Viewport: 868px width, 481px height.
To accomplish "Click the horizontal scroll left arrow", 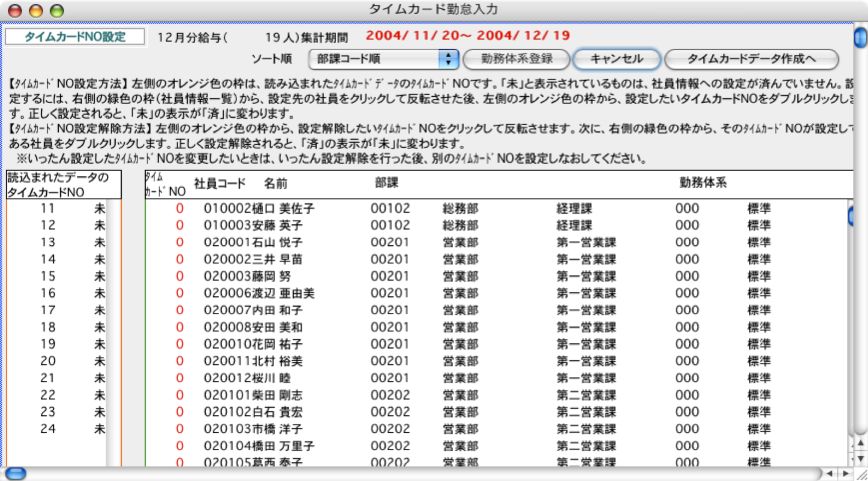I will point(829,473).
